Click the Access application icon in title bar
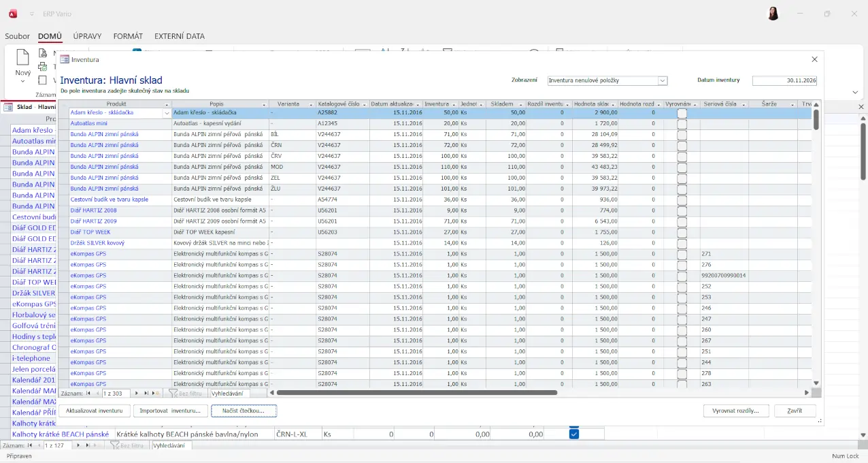The image size is (868, 463). (12, 14)
